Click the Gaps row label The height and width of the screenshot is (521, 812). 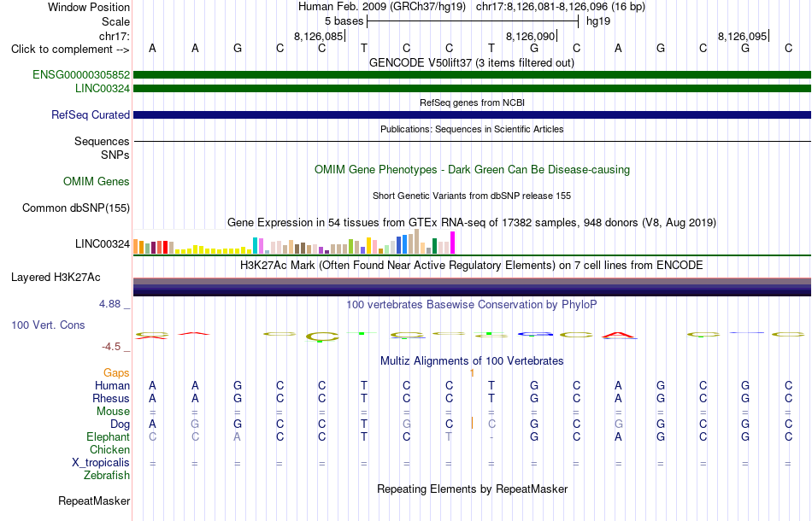pyautogui.click(x=116, y=373)
